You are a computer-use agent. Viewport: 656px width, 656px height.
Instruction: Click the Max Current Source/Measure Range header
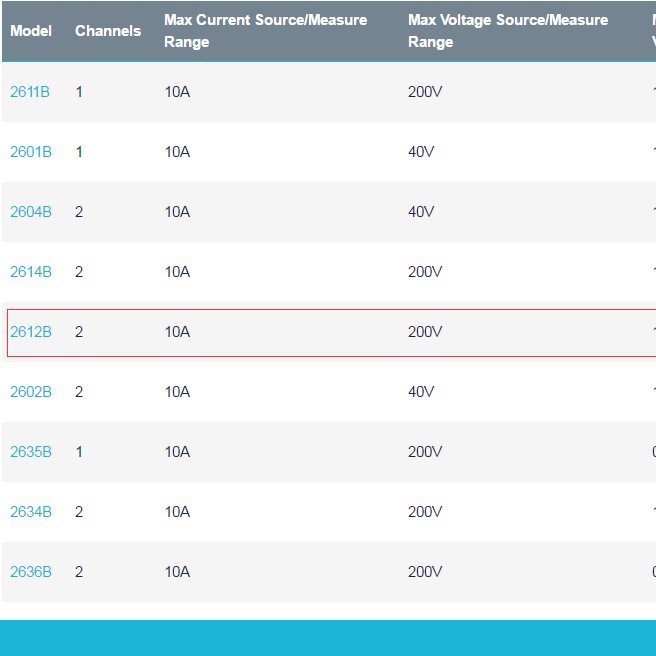[x=266, y=31]
